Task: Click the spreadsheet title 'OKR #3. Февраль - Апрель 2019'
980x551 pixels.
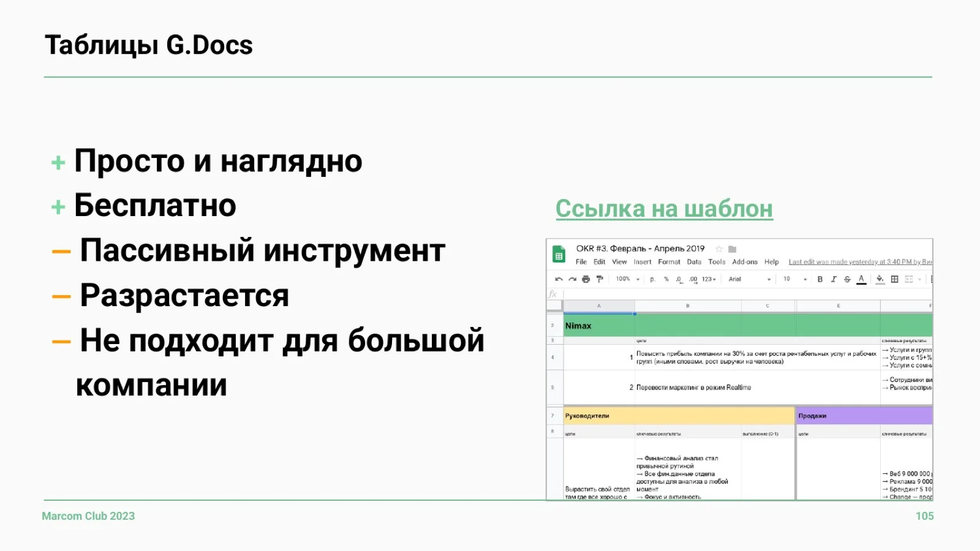Action: (640, 249)
